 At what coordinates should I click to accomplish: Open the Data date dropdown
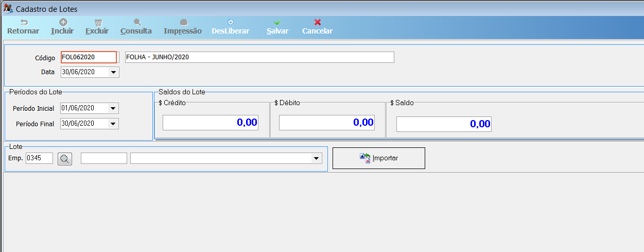[114, 73]
